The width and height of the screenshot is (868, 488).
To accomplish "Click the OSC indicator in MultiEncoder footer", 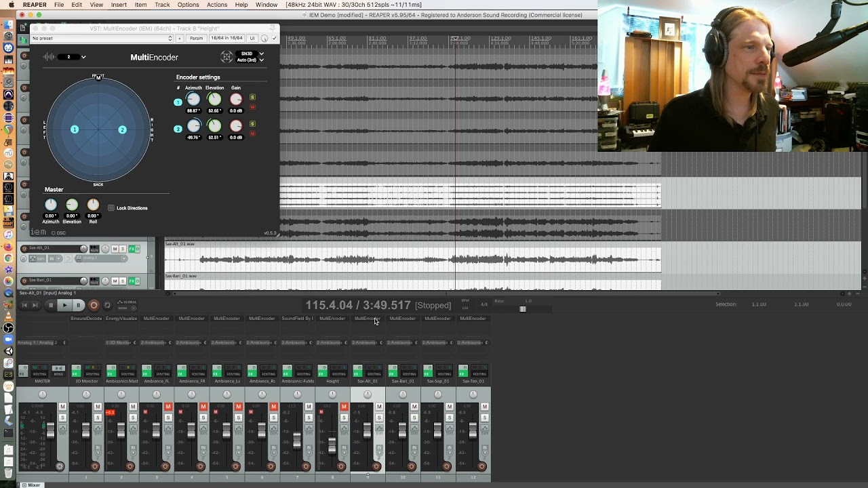I will 58,233.
